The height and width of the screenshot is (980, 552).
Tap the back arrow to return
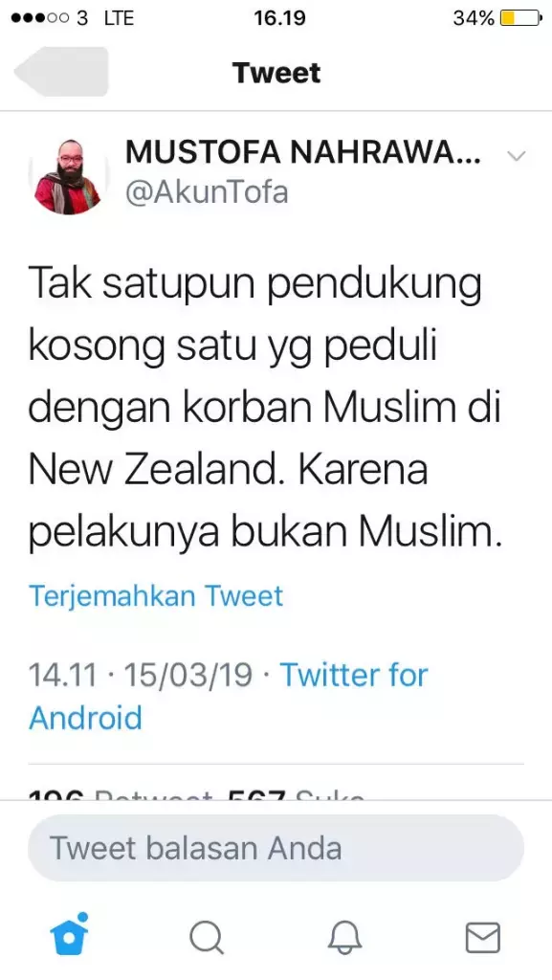57,72
